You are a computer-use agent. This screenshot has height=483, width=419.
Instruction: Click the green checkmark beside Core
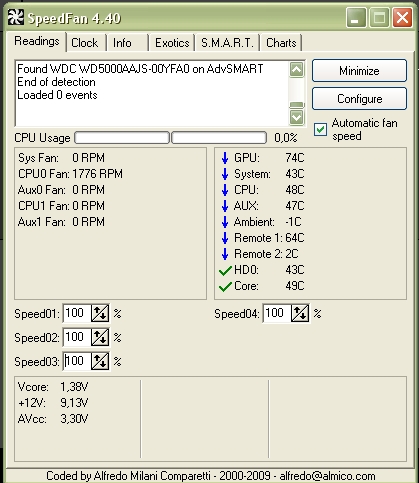225,286
